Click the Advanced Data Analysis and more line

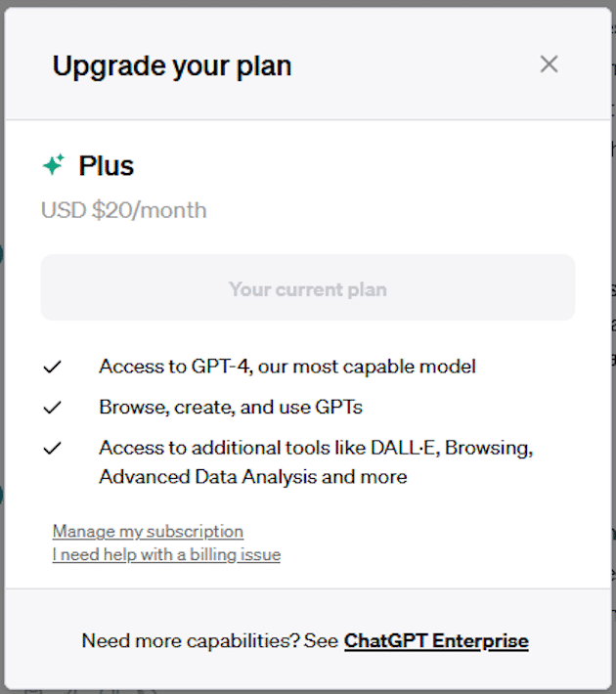tap(252, 477)
